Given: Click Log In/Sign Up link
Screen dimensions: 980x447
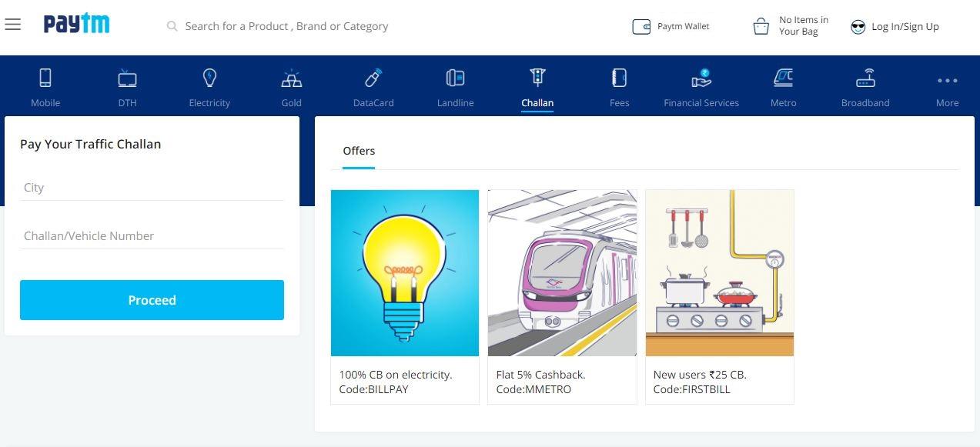Looking at the screenshot, I should pos(905,27).
